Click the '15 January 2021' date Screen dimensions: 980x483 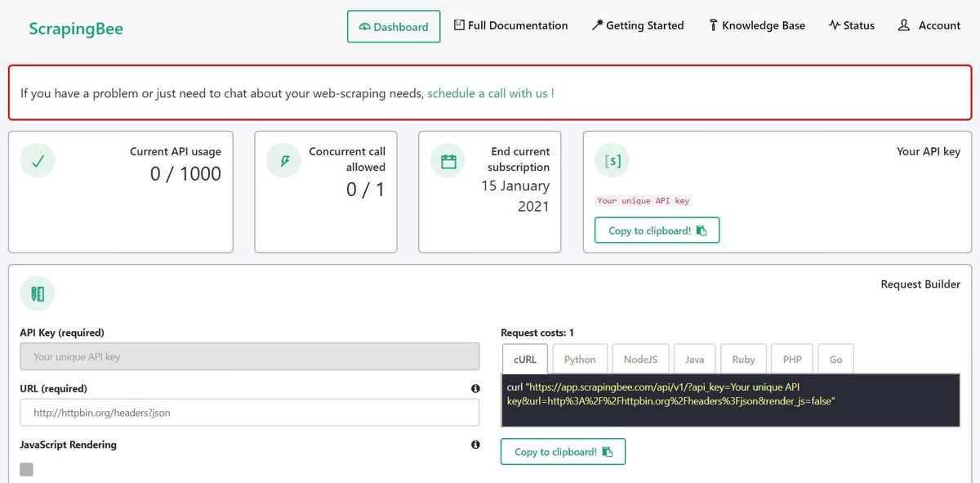(x=515, y=196)
